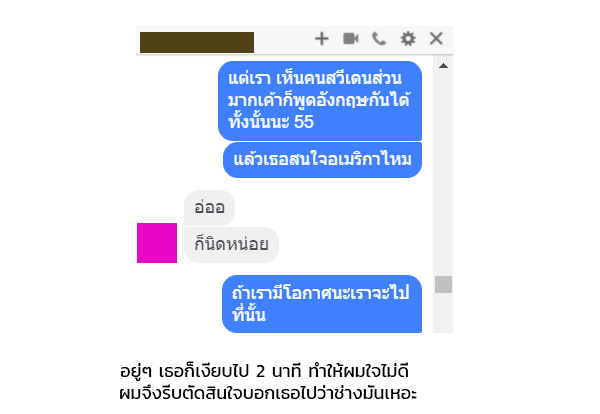Click the empty header area beside the name
This screenshot has width=600, height=414.
283,40
